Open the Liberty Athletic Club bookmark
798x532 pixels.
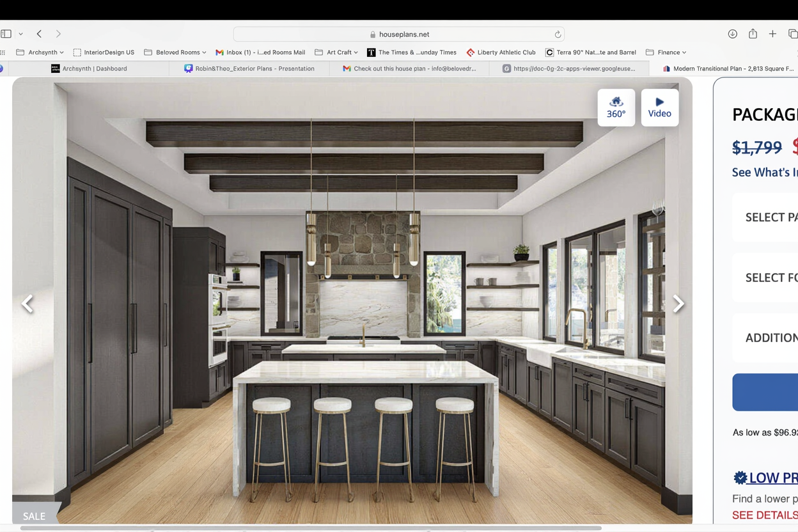(x=501, y=52)
